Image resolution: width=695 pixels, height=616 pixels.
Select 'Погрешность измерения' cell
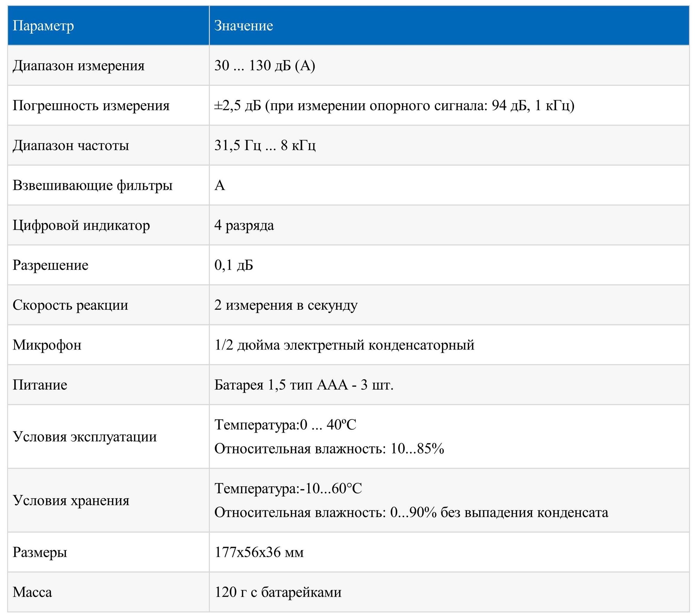click(91, 106)
